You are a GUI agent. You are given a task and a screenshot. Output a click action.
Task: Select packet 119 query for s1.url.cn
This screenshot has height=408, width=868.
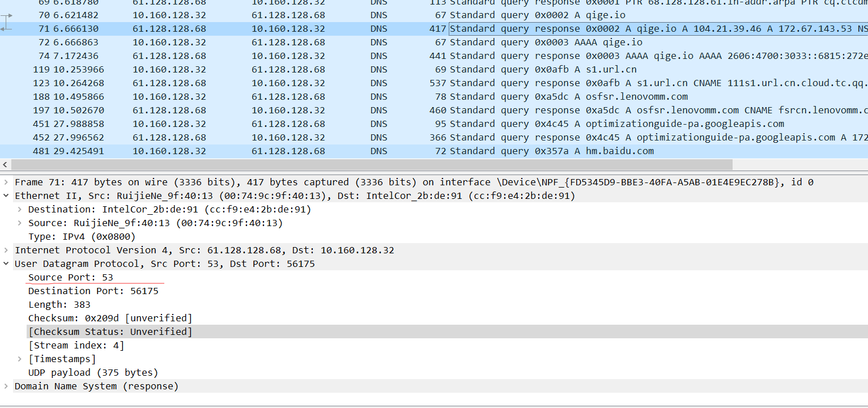click(434, 70)
